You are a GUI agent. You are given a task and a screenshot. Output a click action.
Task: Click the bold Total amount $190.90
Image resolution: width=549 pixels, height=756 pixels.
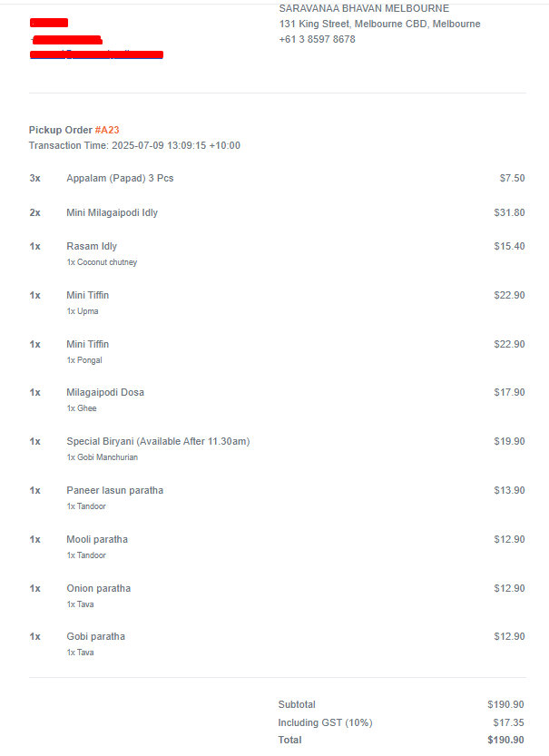click(505, 740)
